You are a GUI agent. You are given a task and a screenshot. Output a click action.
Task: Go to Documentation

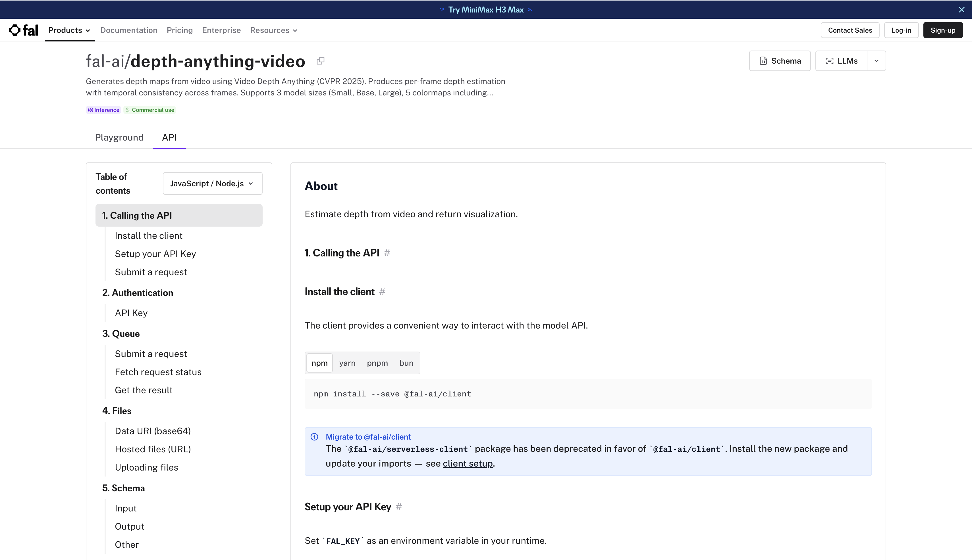129,30
